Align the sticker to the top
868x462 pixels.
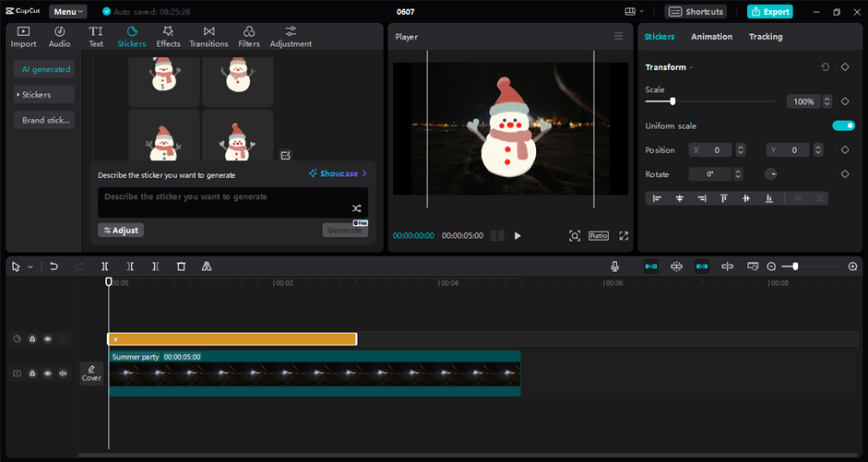723,198
